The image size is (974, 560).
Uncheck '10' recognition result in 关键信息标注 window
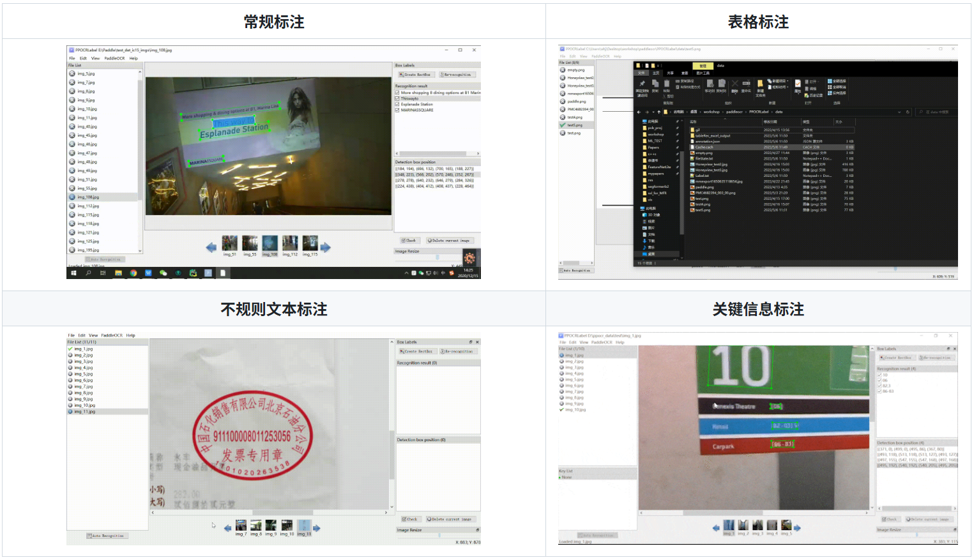coord(879,375)
